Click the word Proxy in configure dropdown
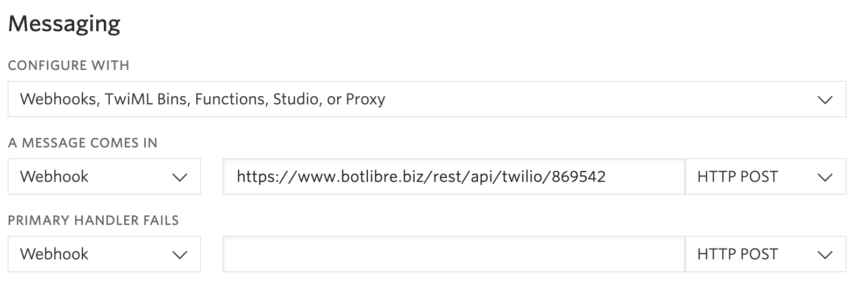868x296 pixels. coord(365,100)
